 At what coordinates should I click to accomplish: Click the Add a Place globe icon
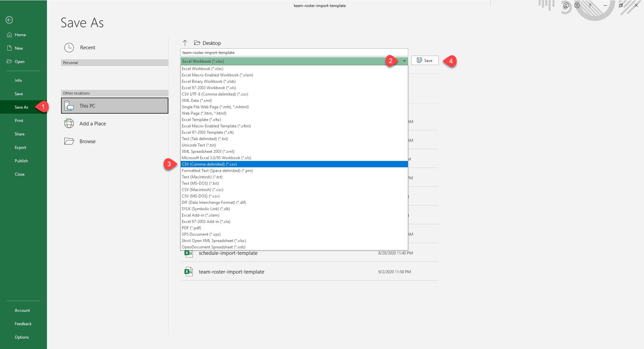(69, 123)
